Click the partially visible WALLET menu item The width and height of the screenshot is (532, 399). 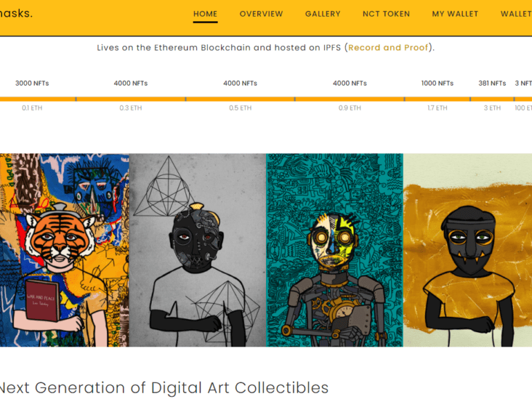point(516,14)
